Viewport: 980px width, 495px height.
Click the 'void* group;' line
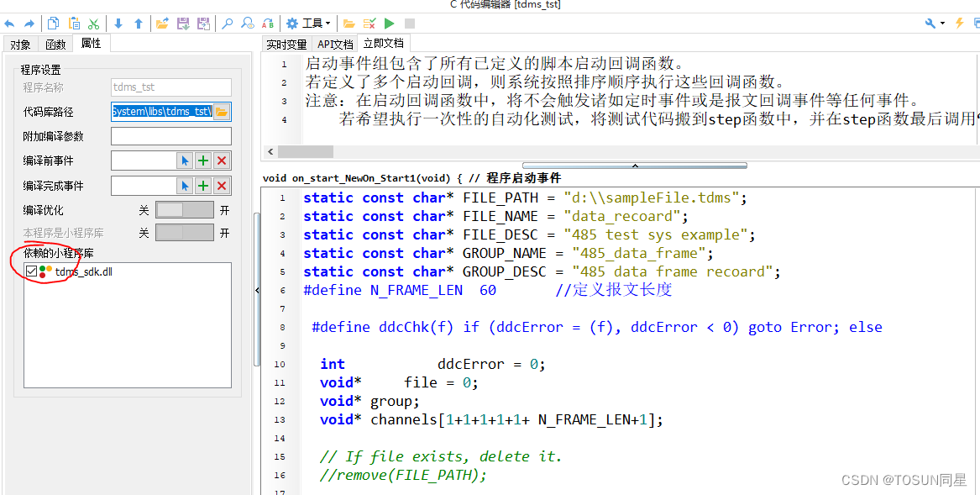(369, 401)
